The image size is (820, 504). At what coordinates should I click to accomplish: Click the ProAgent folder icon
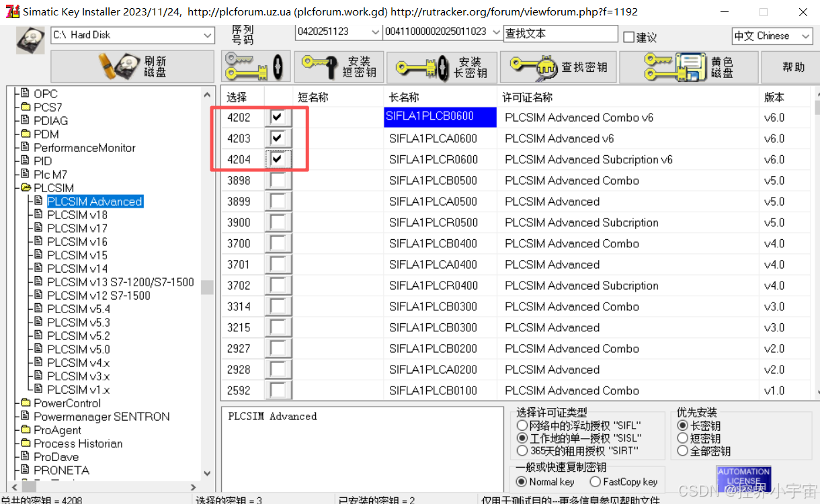26,430
